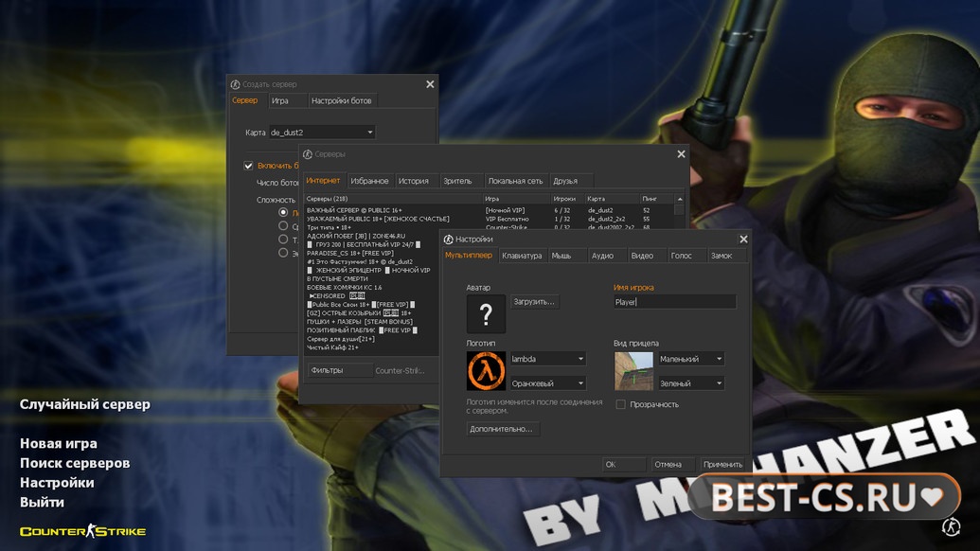Click the round soldier icon at bottom-right corner
Screen dimensions: 980x551
[951, 526]
